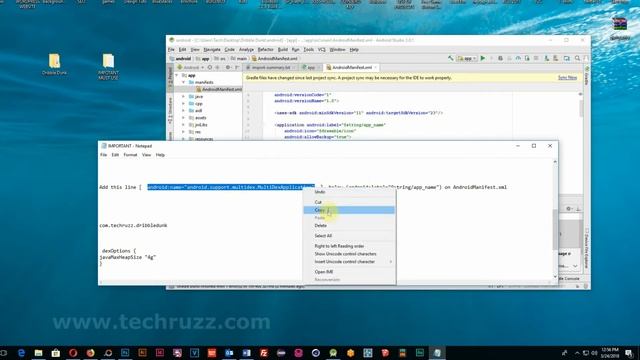The width and height of the screenshot is (640, 360).
Task: Open File Explorer from the taskbar
Action: pyautogui.click(x=38, y=353)
